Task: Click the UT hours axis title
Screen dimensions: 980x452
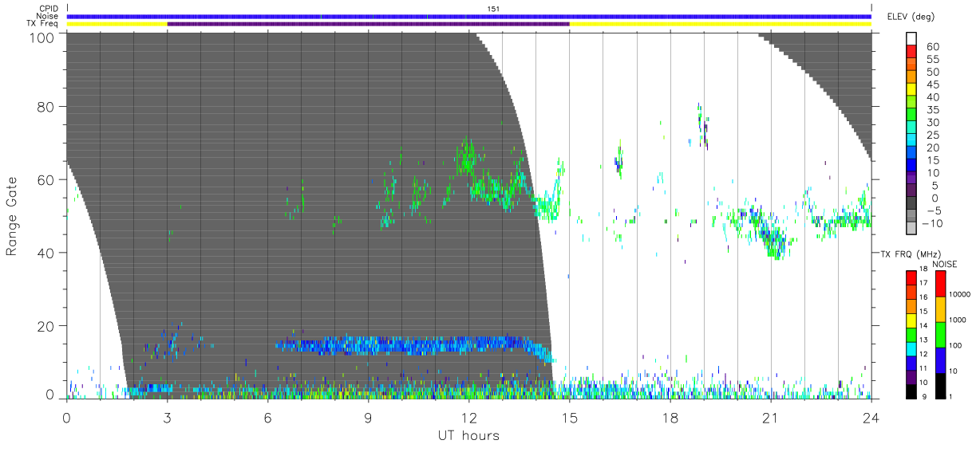Action: [x=468, y=435]
